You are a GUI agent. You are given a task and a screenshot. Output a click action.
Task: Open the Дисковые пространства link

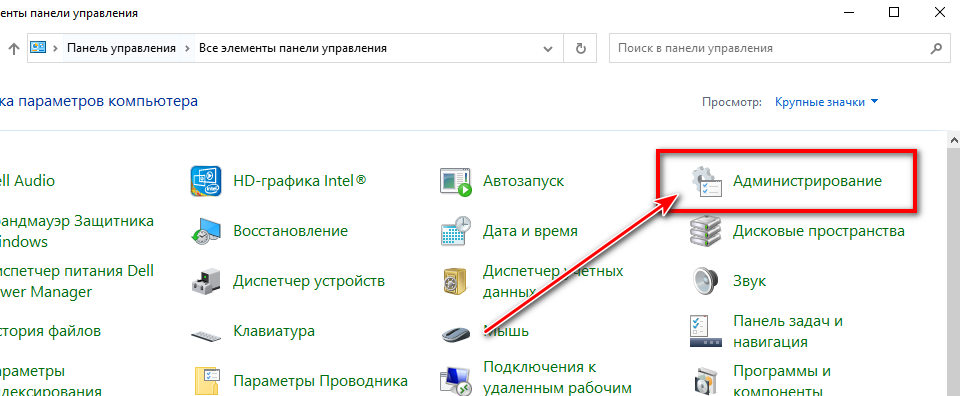point(819,231)
